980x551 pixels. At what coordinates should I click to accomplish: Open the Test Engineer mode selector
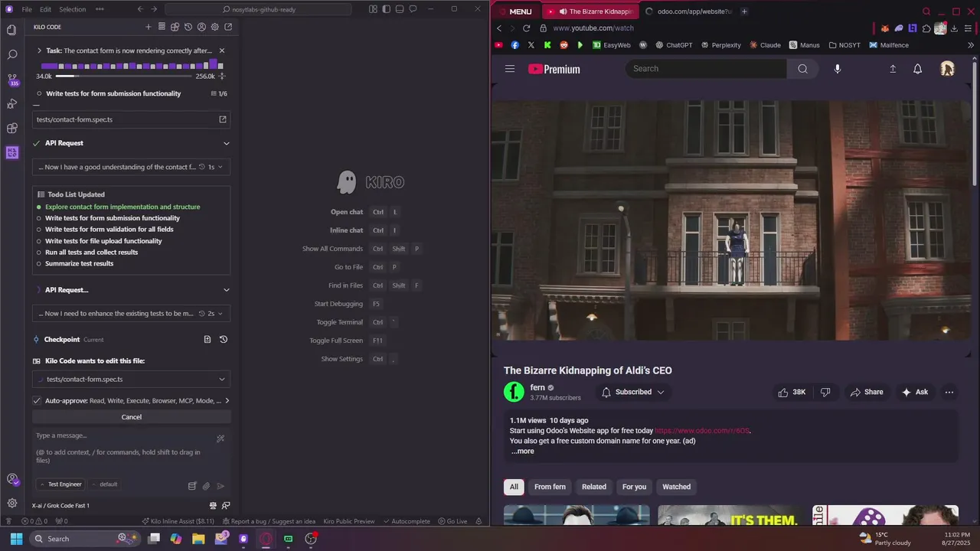60,484
